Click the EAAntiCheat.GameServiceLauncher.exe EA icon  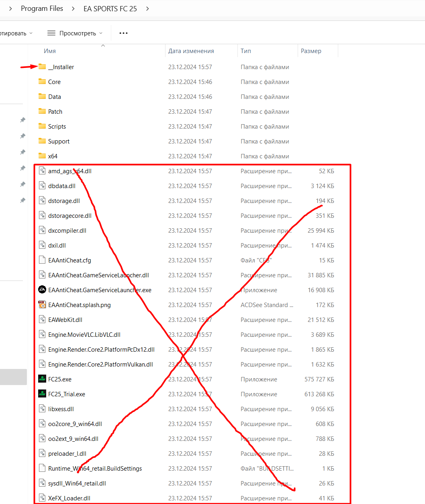42,290
